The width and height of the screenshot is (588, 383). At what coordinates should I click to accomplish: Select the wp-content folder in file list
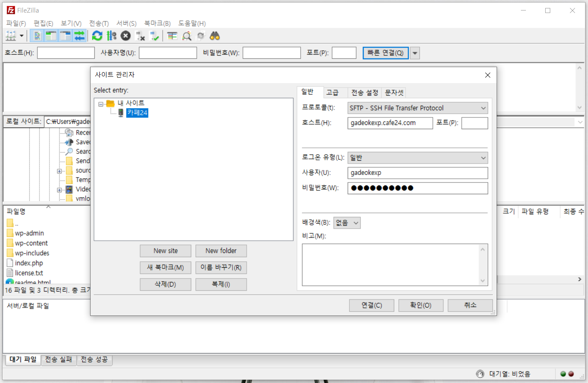pyautogui.click(x=31, y=243)
